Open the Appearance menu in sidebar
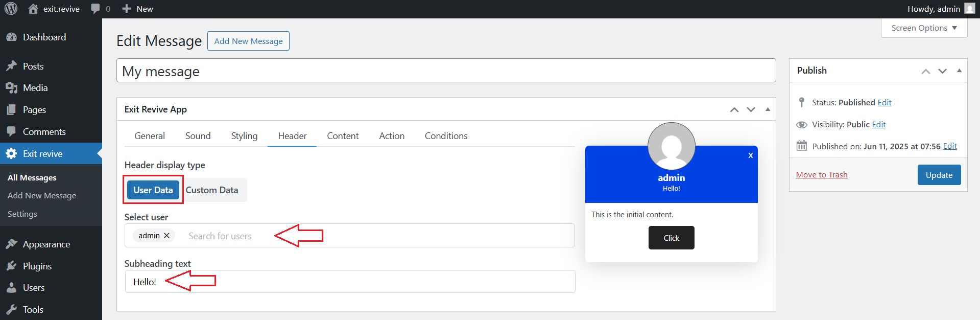980x320 pixels. [46, 244]
